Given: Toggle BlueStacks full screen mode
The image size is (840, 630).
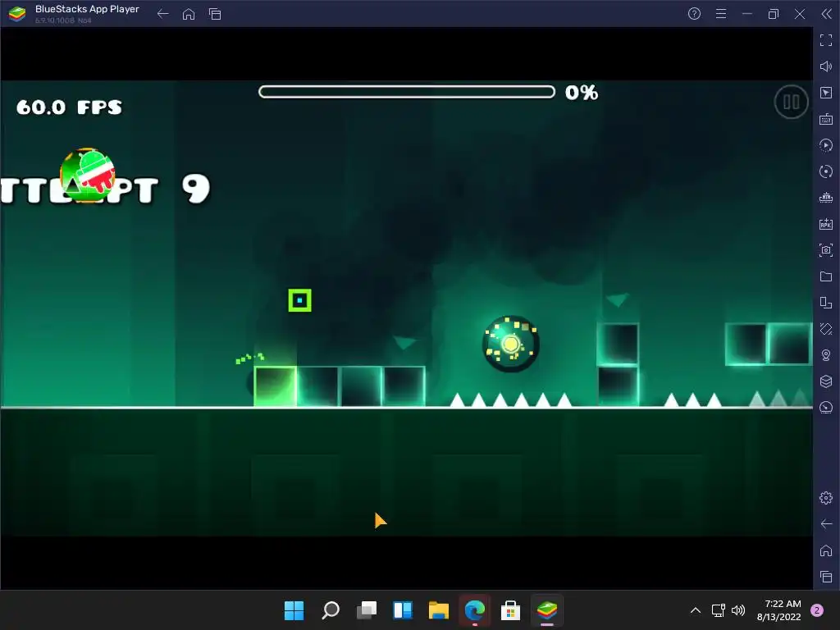Looking at the screenshot, I should point(826,40).
